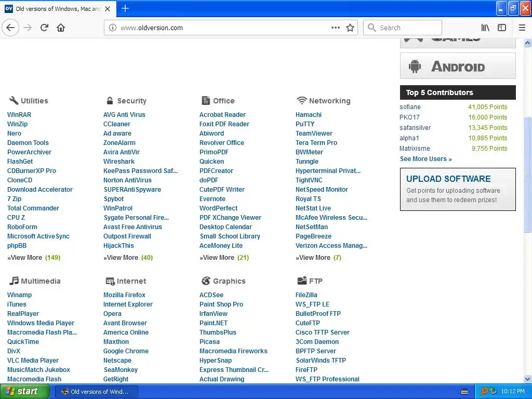Open the IrfanView link
Screen dimensions: 532x399
(214, 314)
